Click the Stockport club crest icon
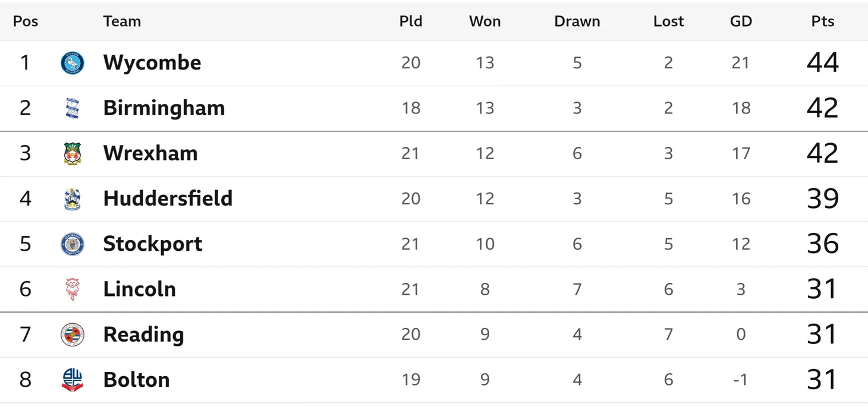The width and height of the screenshot is (868, 407). 73,244
